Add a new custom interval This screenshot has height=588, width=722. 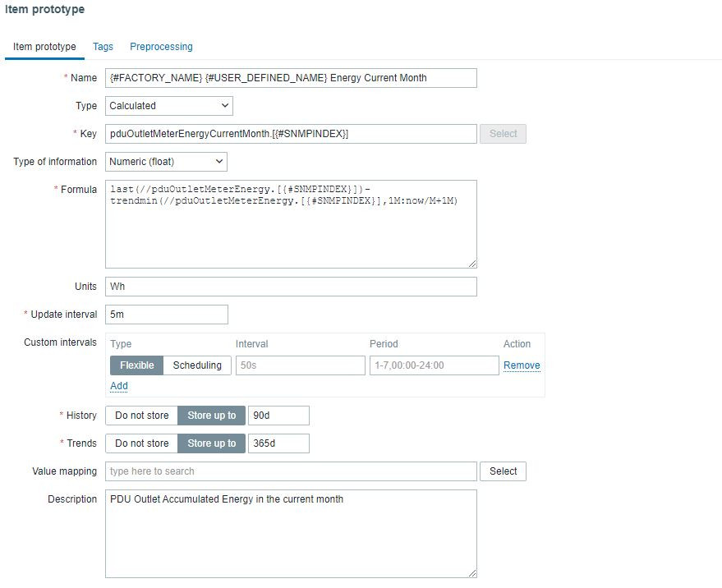pyautogui.click(x=119, y=386)
